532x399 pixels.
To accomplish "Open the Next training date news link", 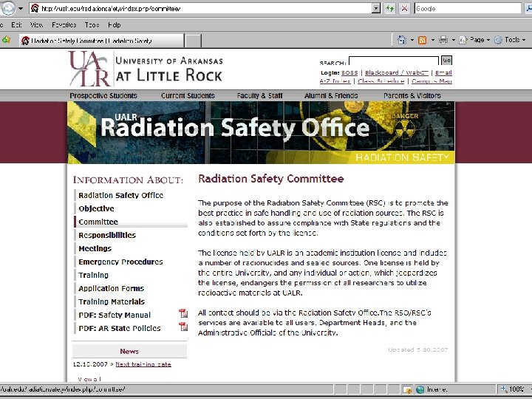I will point(143,364).
